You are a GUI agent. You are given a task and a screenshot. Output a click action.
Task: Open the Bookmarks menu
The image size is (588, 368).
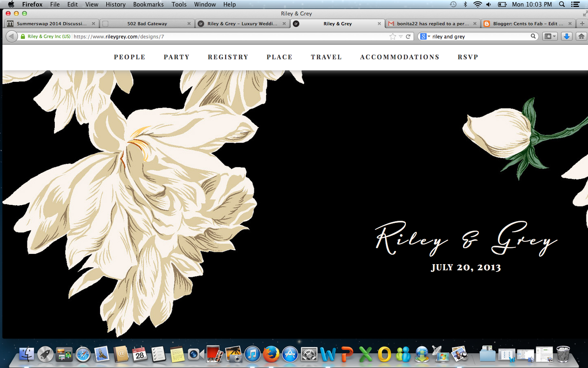148,4
